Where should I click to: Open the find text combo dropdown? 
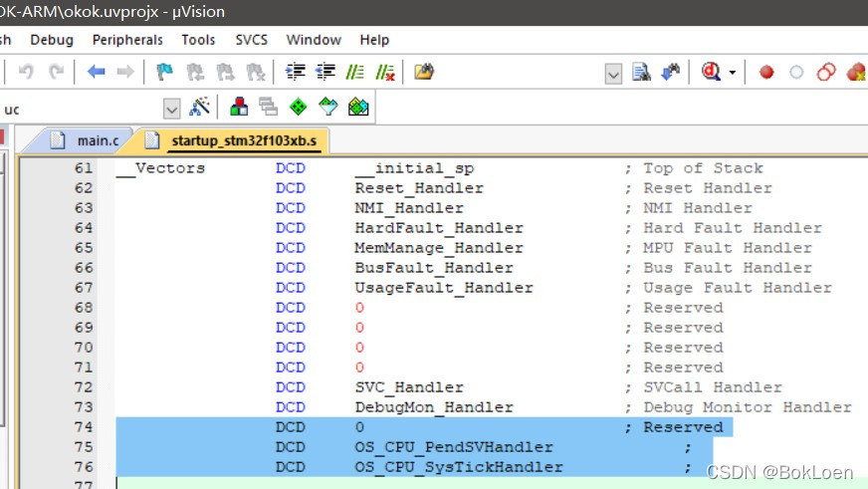[x=613, y=74]
